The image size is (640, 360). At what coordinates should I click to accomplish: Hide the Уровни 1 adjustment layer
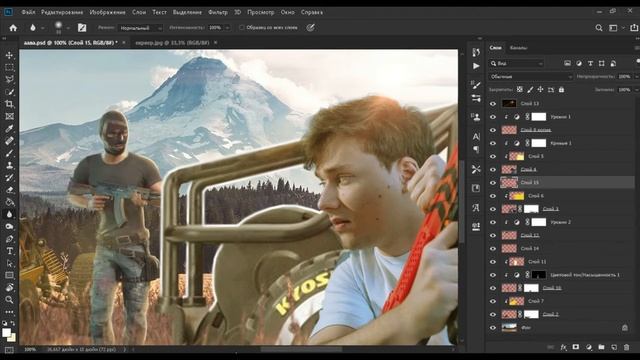point(493,117)
